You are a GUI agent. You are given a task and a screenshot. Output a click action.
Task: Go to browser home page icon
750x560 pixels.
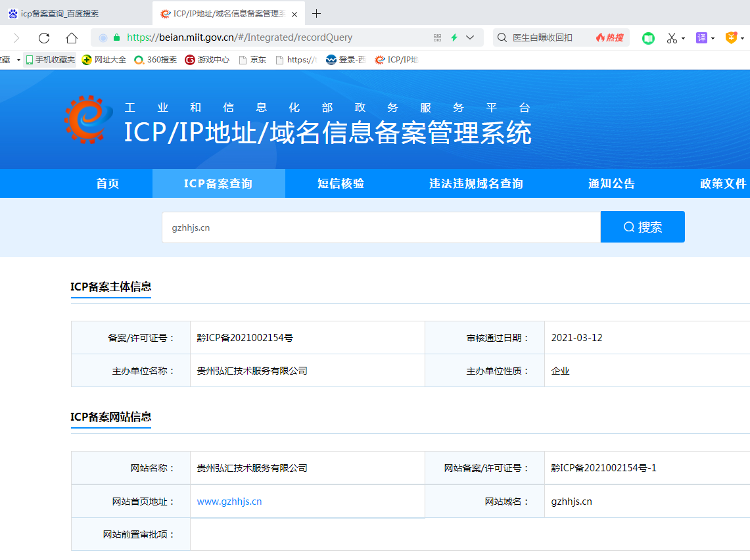click(72, 37)
